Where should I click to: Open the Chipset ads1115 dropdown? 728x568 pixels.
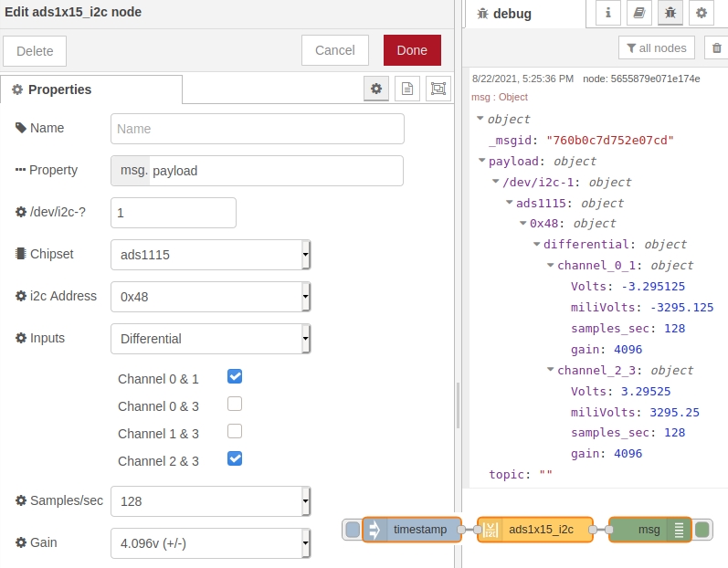[210, 255]
